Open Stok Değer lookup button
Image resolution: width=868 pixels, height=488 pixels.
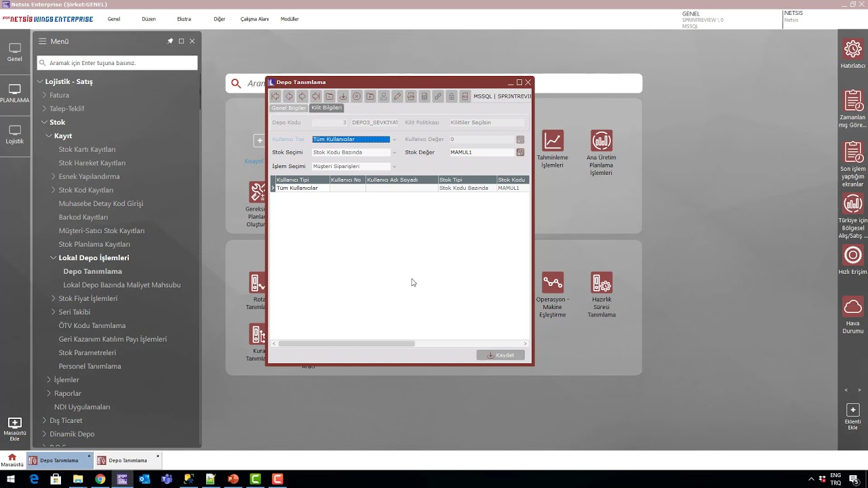(520, 152)
